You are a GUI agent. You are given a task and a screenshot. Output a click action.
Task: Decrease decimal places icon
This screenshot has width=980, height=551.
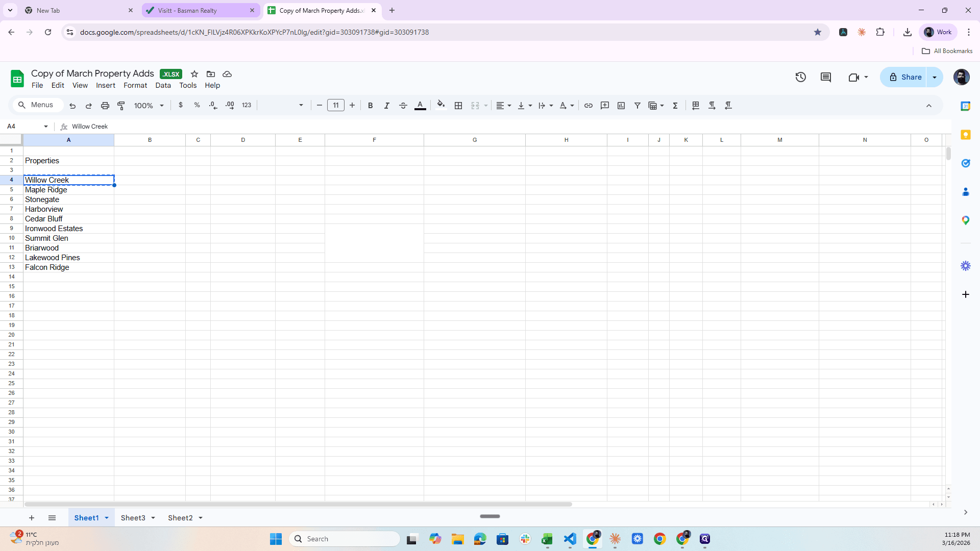213,105
